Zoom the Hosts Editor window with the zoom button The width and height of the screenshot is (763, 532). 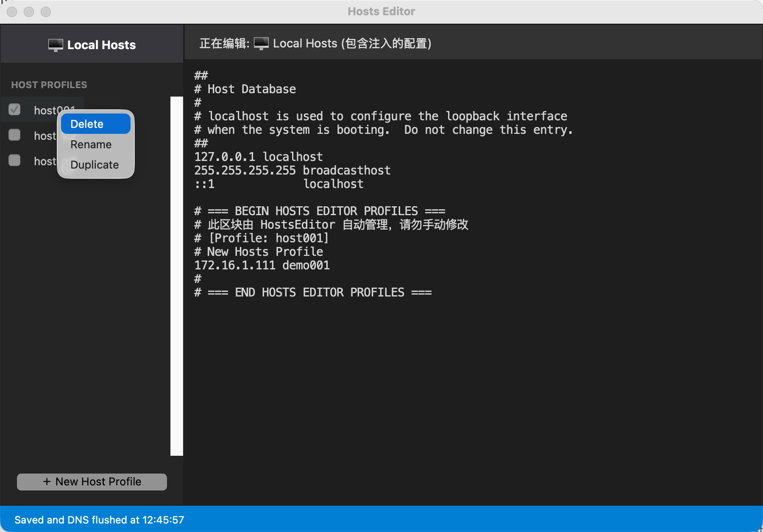[x=46, y=12]
